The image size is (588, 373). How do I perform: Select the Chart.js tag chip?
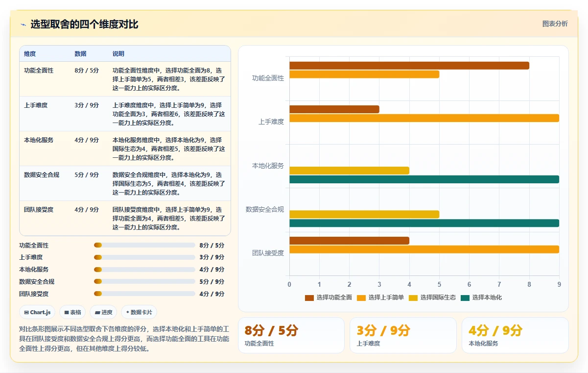click(x=37, y=312)
